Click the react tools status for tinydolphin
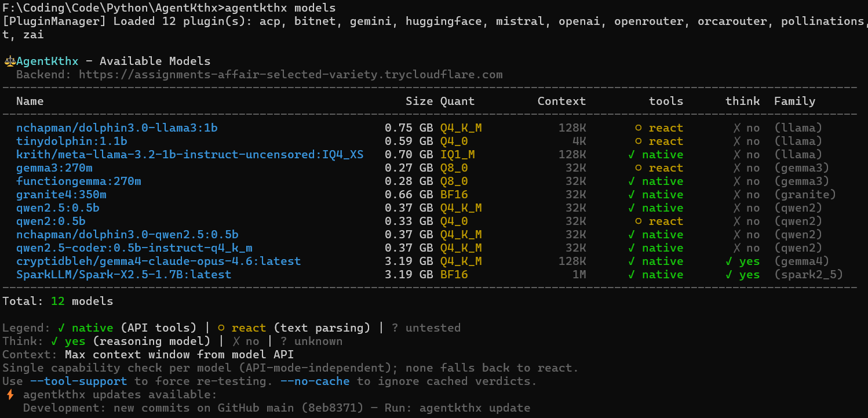This screenshot has height=418, width=868. [659, 141]
